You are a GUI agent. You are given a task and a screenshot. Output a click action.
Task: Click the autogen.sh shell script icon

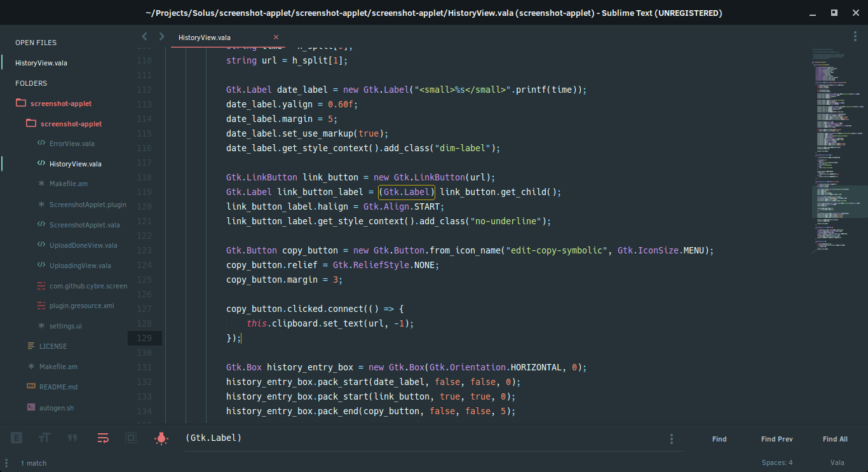(31, 407)
